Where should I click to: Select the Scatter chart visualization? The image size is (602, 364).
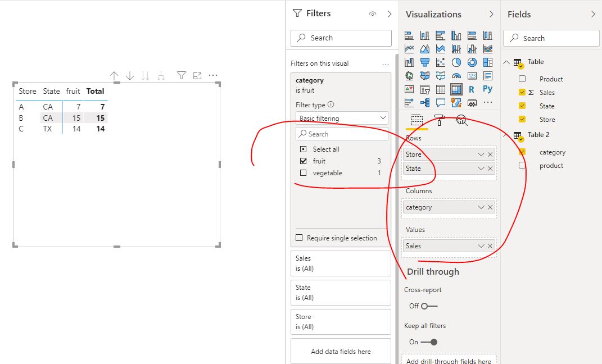[440, 62]
